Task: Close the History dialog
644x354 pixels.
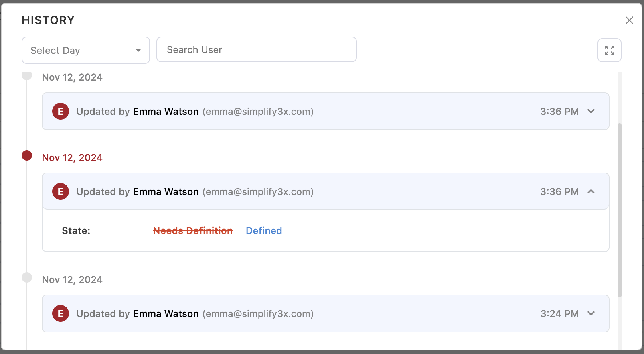Action: tap(629, 20)
